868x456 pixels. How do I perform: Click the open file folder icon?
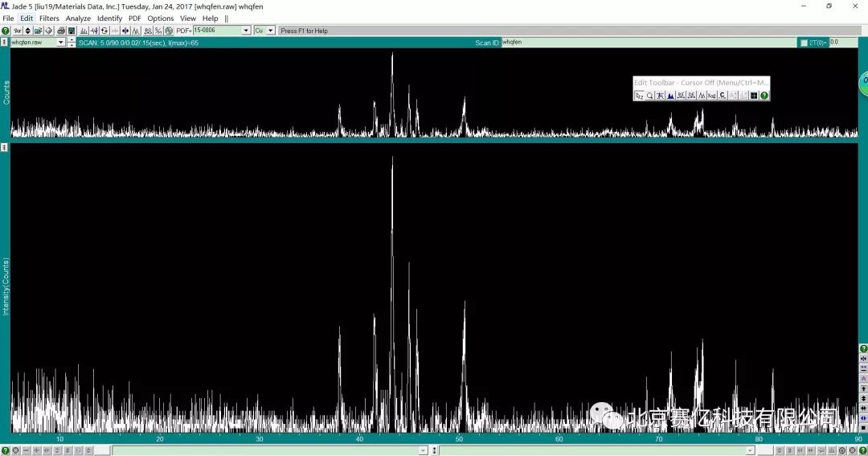[x=38, y=31]
